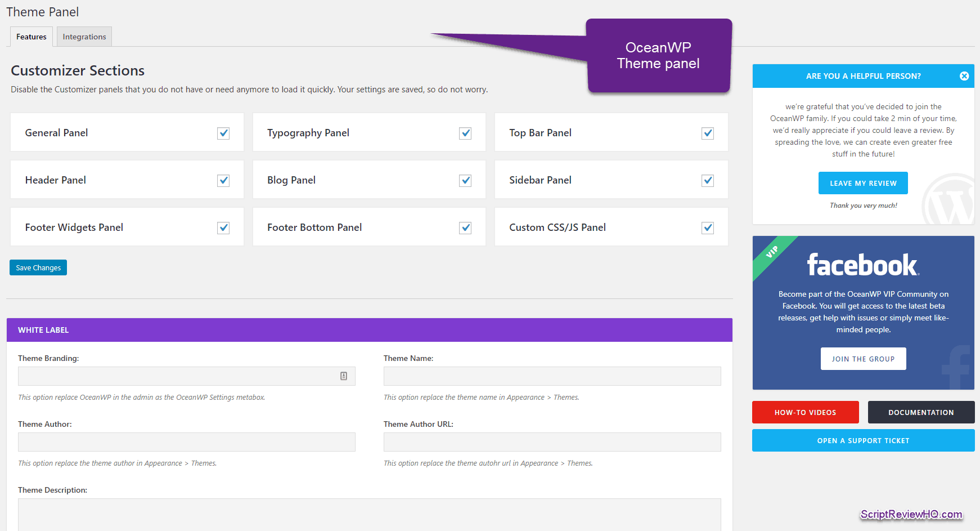Click Leave My Review button
This screenshot has height=531, width=980.
click(x=863, y=183)
